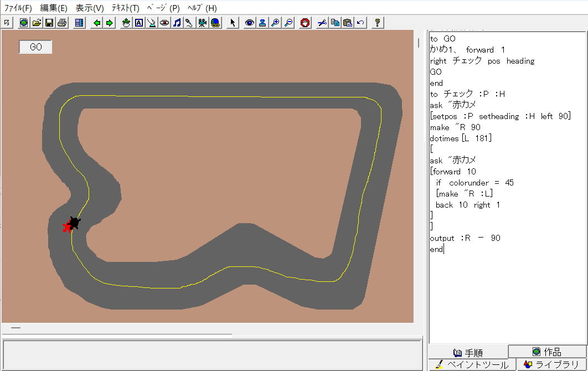Select the arrow pointer tool
This screenshot has height=371, width=588.
(x=233, y=23)
